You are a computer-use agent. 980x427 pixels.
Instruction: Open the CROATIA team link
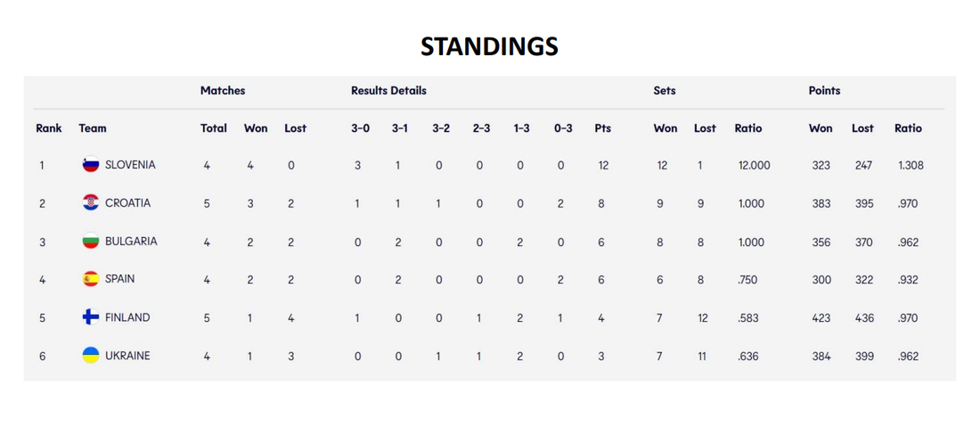127,203
